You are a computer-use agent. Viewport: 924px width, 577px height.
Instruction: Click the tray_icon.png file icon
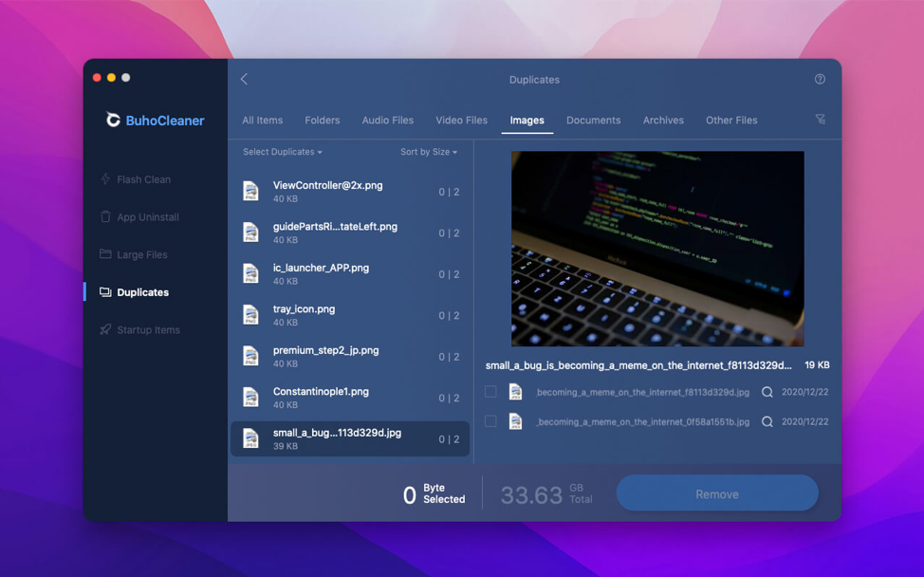(x=251, y=315)
